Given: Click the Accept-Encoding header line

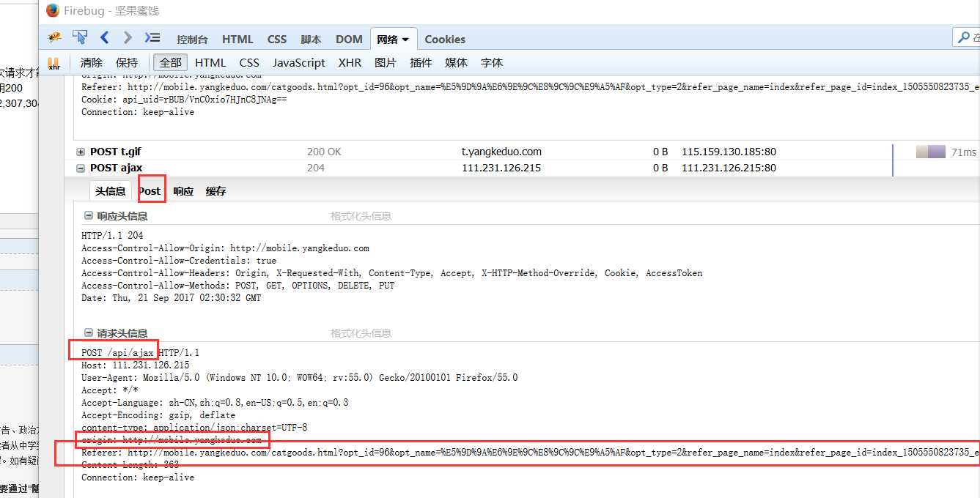Looking at the screenshot, I should [158, 415].
